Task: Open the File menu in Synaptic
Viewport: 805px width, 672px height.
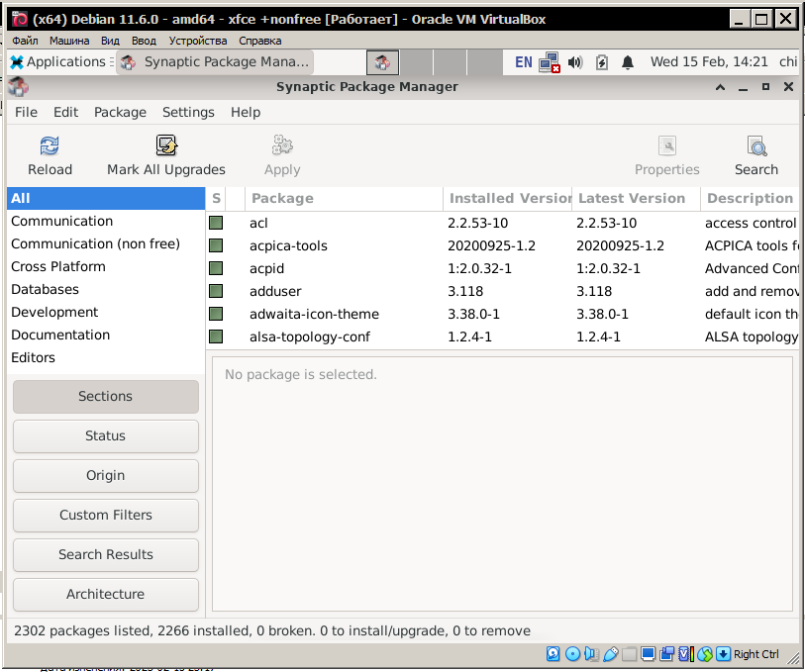Action: click(x=26, y=112)
